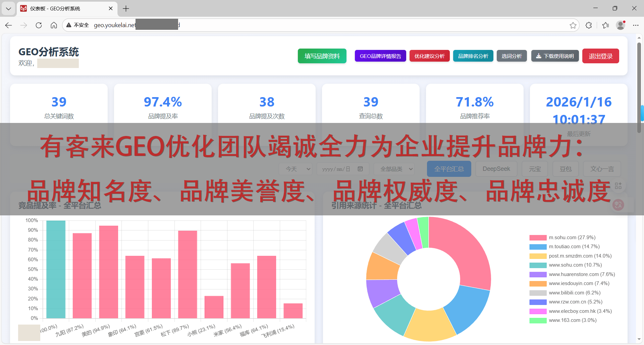
Task: Switch to the DeepSeek platform tab
Action: [x=496, y=169]
